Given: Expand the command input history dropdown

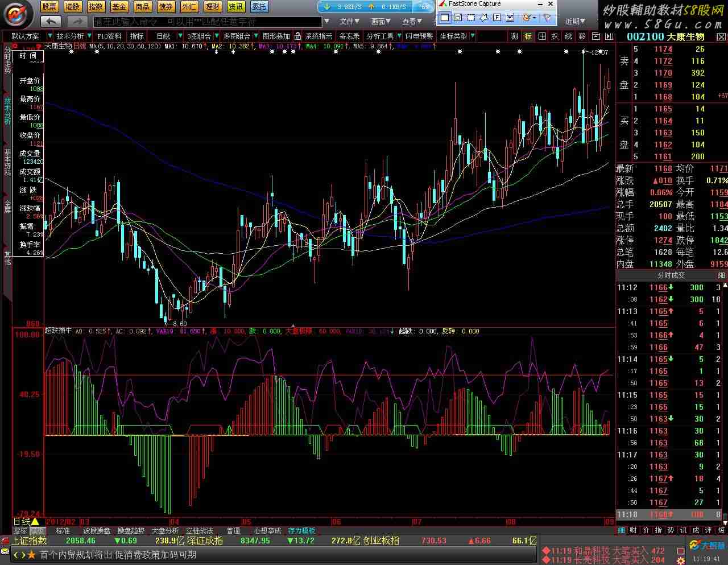Looking at the screenshot, I should tap(326, 22).
